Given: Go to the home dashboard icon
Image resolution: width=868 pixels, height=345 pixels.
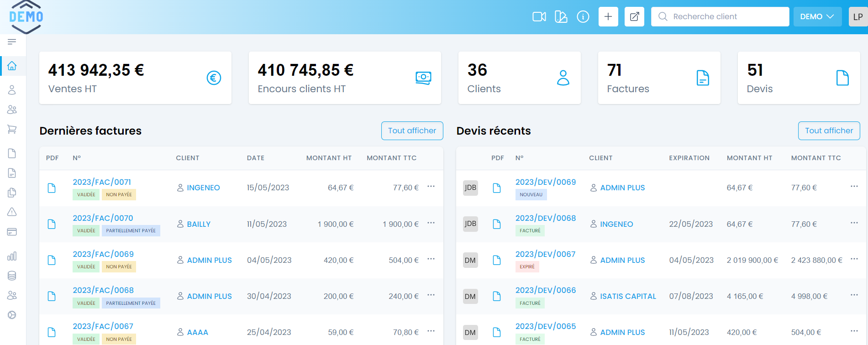Looking at the screenshot, I should [x=12, y=66].
